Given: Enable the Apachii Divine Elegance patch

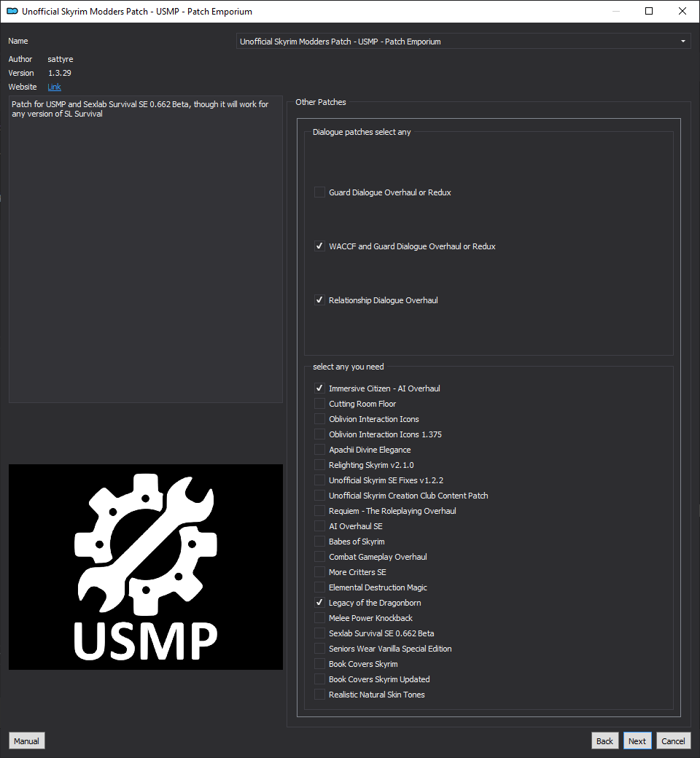Looking at the screenshot, I should pyautogui.click(x=319, y=450).
